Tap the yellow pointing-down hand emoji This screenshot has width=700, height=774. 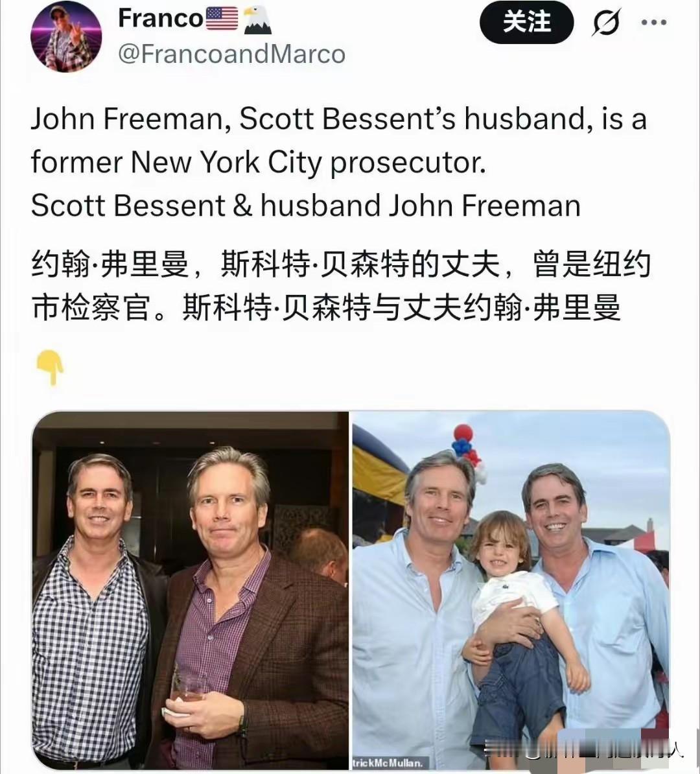50,367
